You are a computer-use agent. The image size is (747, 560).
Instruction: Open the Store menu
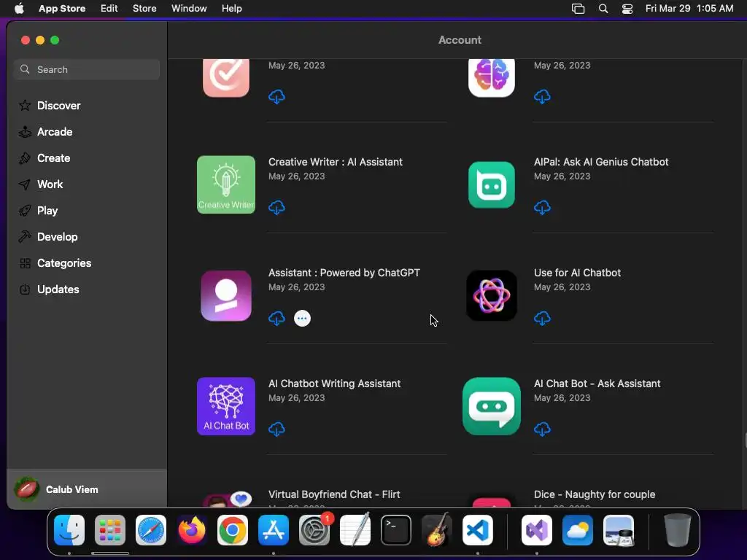click(x=144, y=9)
